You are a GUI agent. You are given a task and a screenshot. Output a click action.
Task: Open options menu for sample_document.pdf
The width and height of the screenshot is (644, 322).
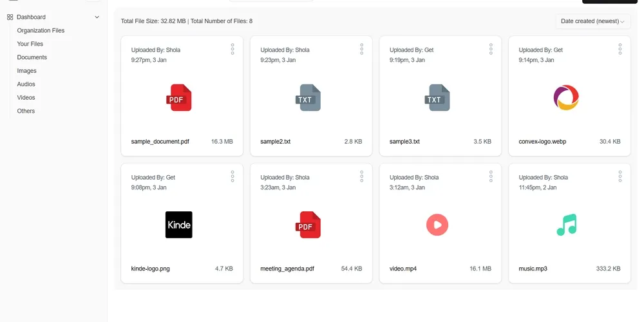232,49
